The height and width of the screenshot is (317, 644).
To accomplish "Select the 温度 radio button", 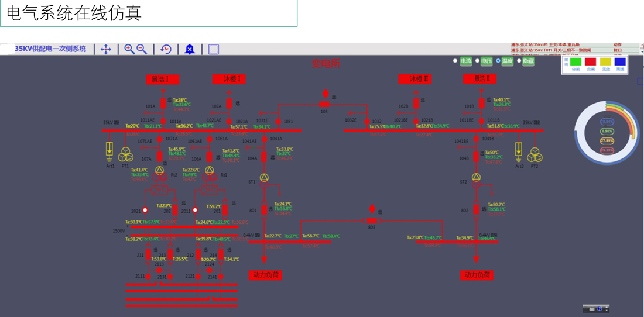I will point(498,61).
